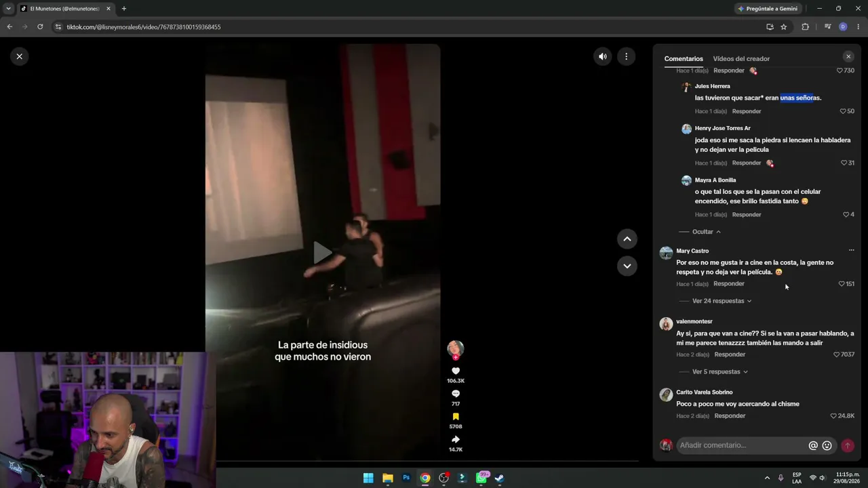
Task: Open the Chrome tab search dropdown
Action: (8, 9)
